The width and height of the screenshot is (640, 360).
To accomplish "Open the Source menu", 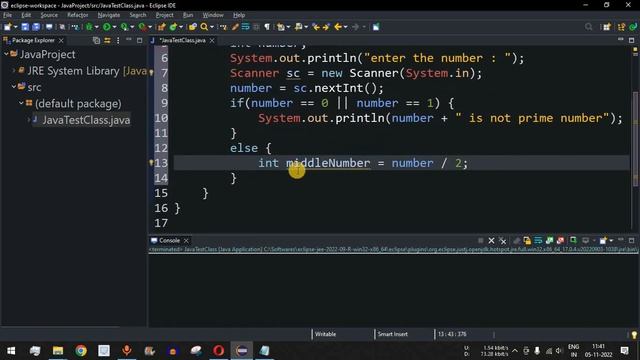I will tap(49, 15).
